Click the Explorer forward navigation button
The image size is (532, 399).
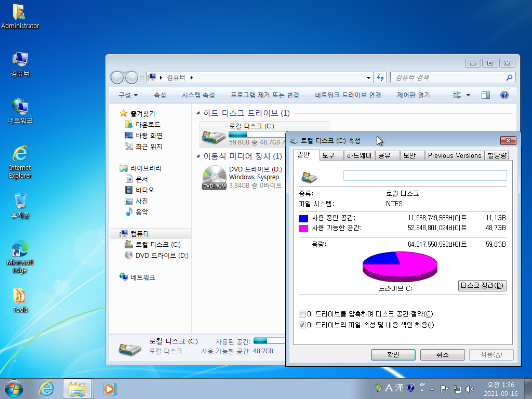click(x=131, y=78)
